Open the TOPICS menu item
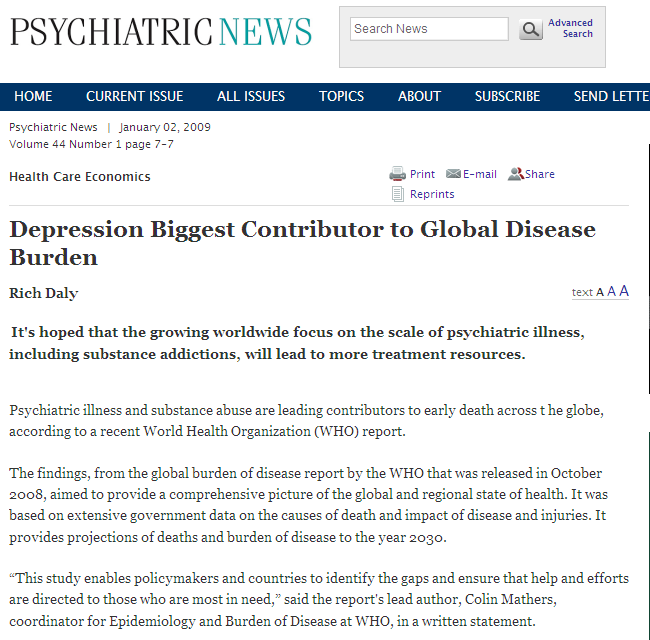The image size is (650, 640). point(341,96)
